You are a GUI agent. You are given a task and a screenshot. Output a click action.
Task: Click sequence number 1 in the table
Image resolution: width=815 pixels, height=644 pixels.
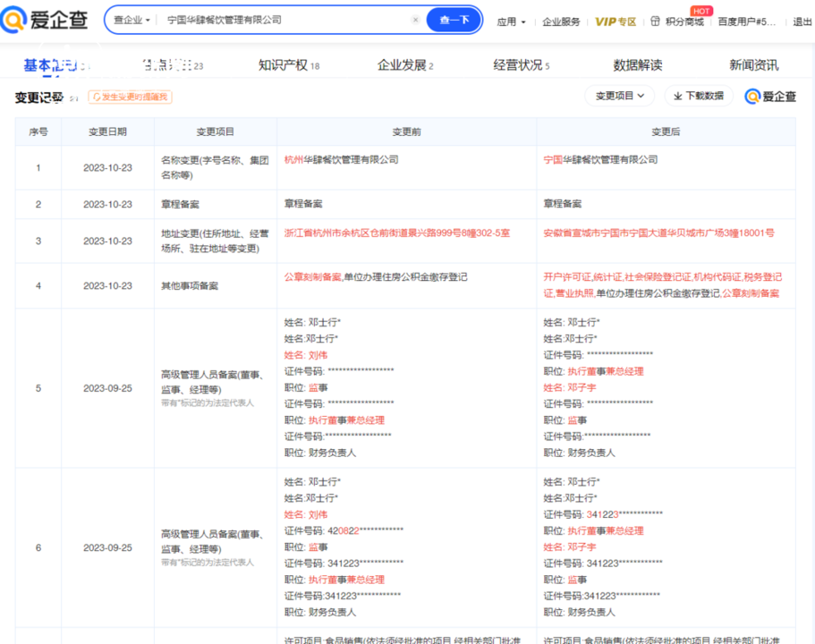click(38, 168)
